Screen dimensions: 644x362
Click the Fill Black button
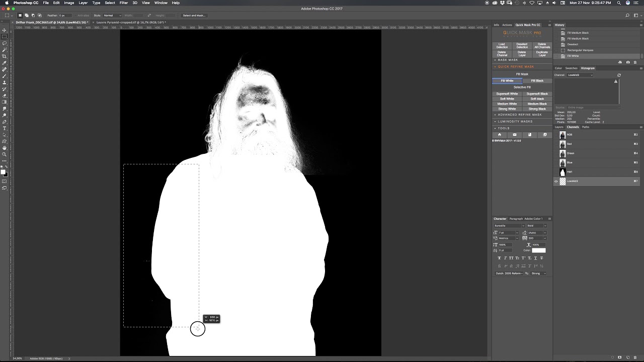[x=537, y=80]
